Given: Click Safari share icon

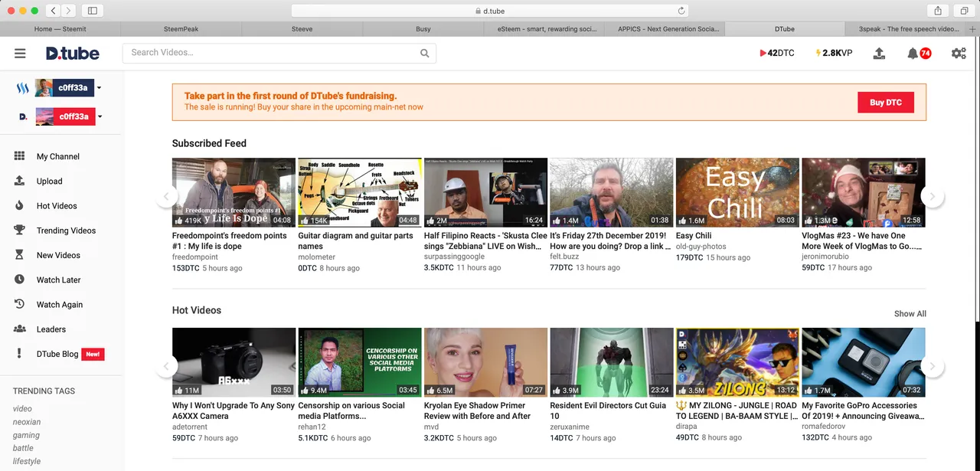Looking at the screenshot, I should coord(938,11).
